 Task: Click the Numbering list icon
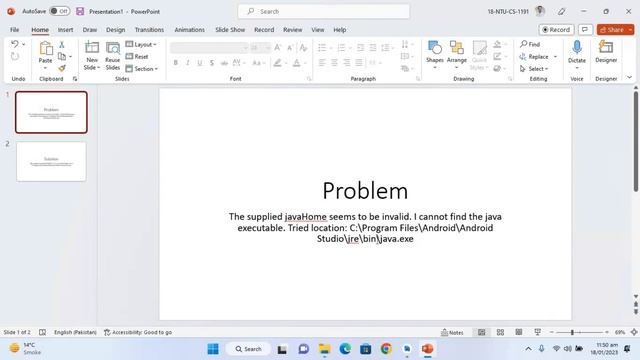[x=341, y=48]
